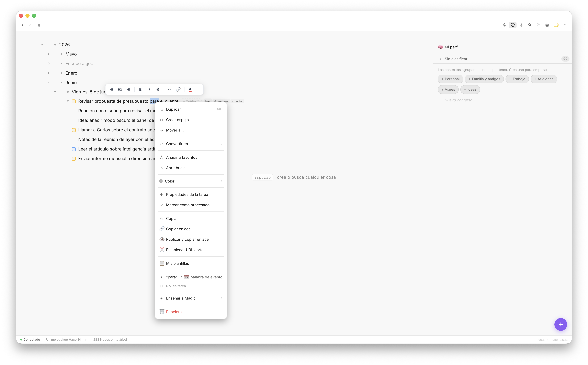The height and width of the screenshot is (365, 588).
Task: Expand the Mayo node
Action: point(49,54)
